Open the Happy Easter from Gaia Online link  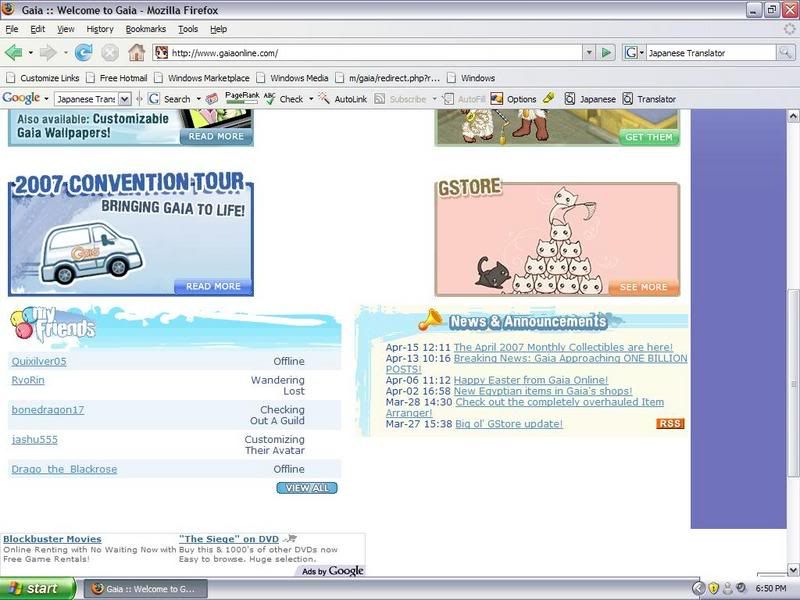[x=531, y=380]
